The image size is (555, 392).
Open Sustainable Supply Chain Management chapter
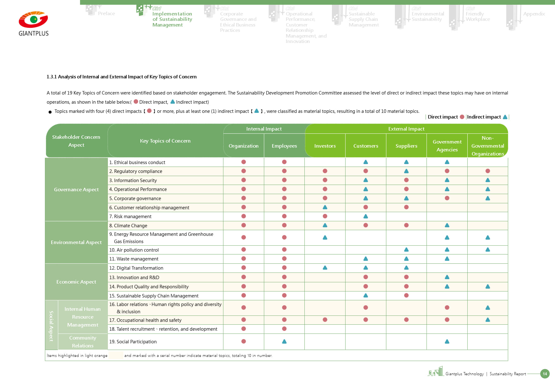[x=363, y=19]
